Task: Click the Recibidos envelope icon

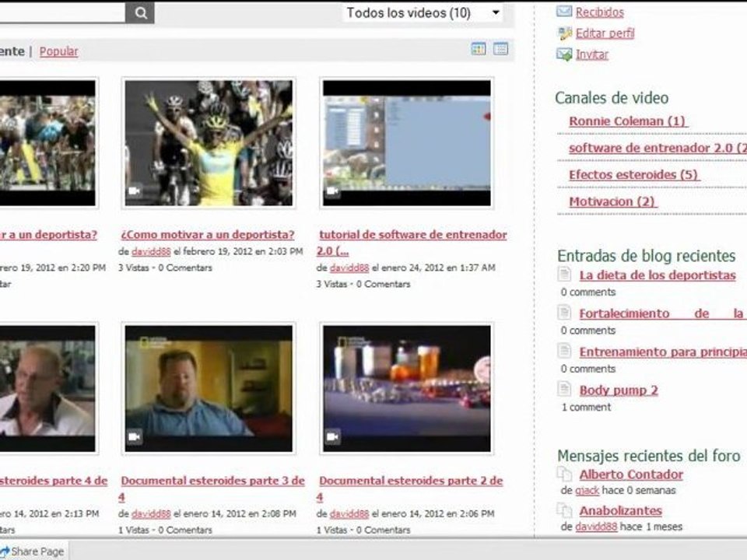Action: (564, 11)
